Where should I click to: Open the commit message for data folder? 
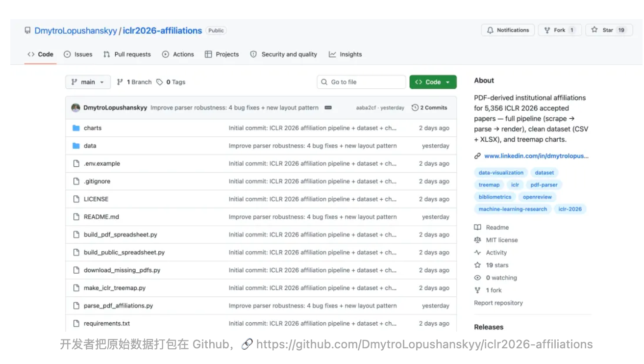(313, 146)
